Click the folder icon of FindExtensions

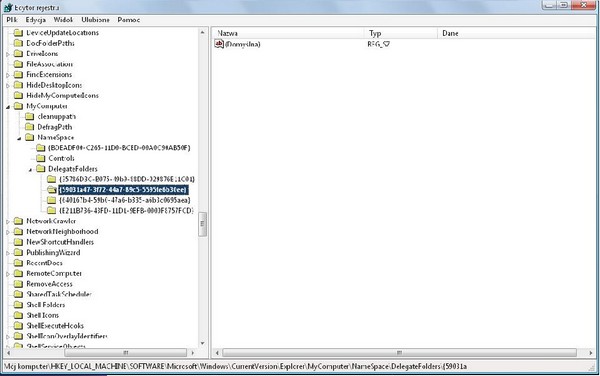click(x=18, y=75)
